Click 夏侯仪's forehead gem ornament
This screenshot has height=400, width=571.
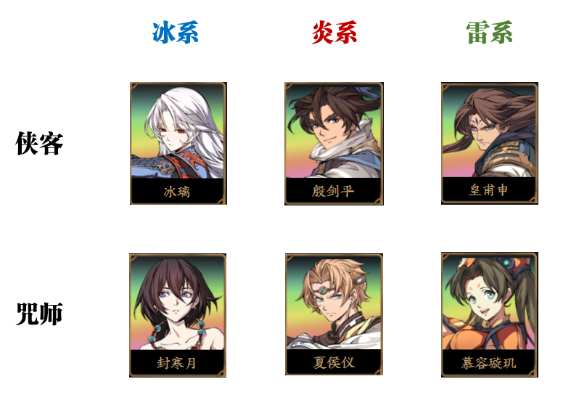point(323,290)
